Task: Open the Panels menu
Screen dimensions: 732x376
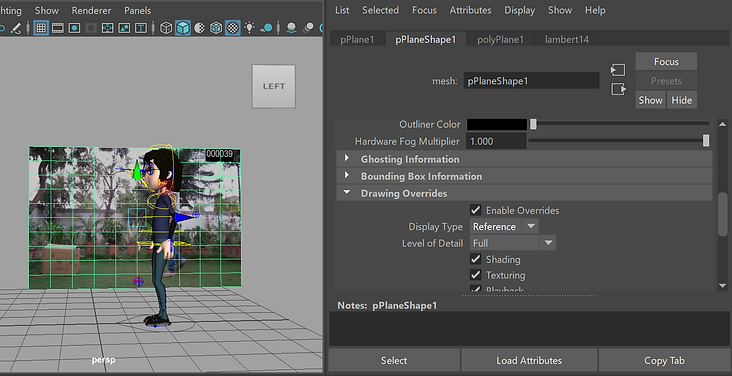Action: (x=138, y=10)
